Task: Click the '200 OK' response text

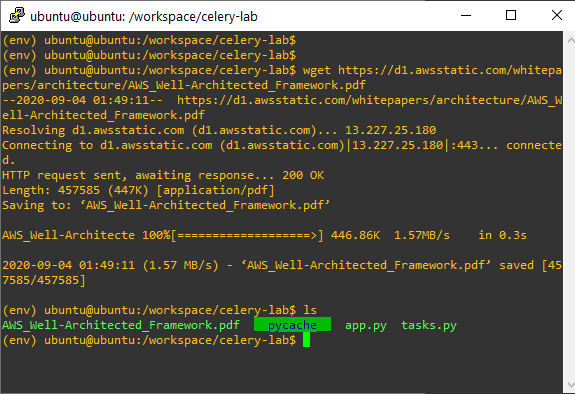Action: (303, 175)
